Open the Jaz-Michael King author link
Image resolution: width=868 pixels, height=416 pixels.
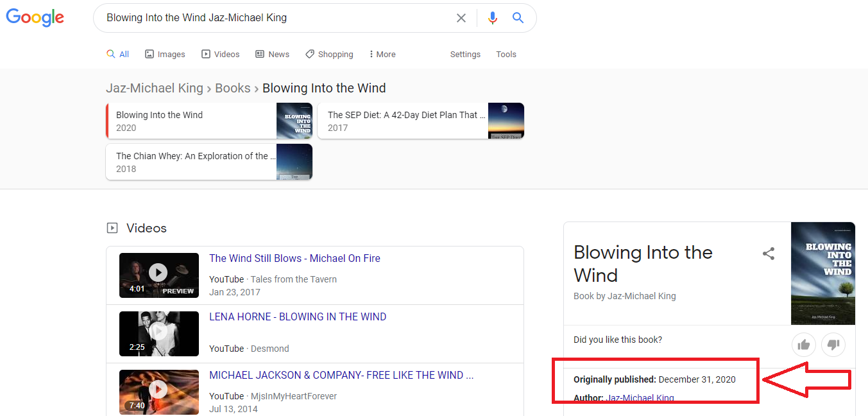(x=640, y=398)
